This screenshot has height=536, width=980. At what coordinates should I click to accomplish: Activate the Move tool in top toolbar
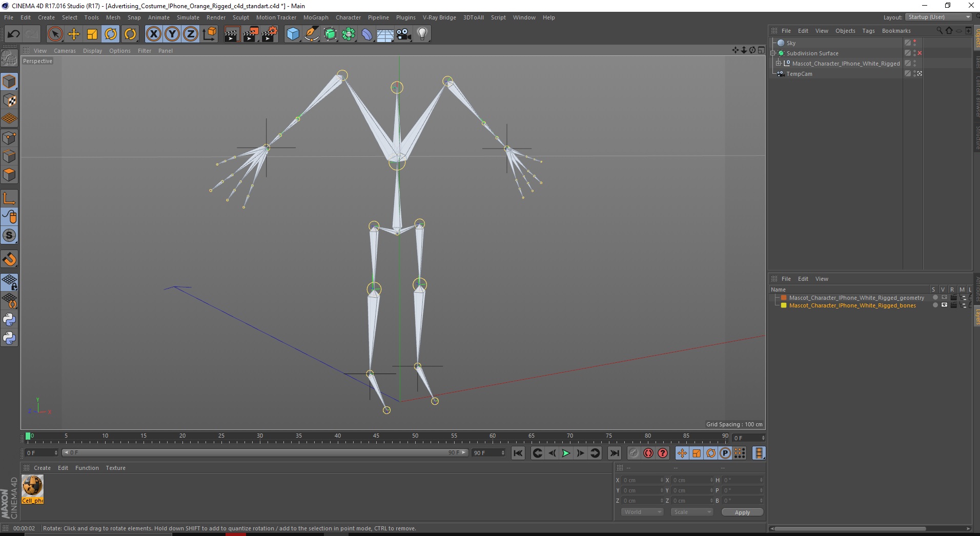pos(74,34)
